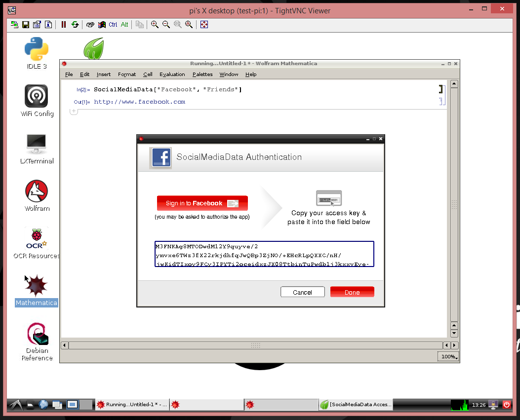Click the zoom out magnifier icon
This screenshot has width=520, height=420.
166,25
